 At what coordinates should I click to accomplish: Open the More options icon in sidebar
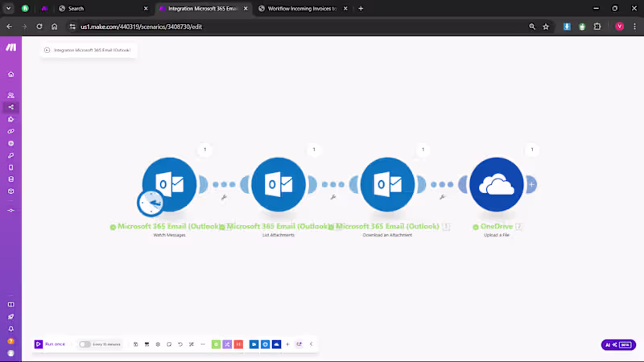(x=11, y=210)
